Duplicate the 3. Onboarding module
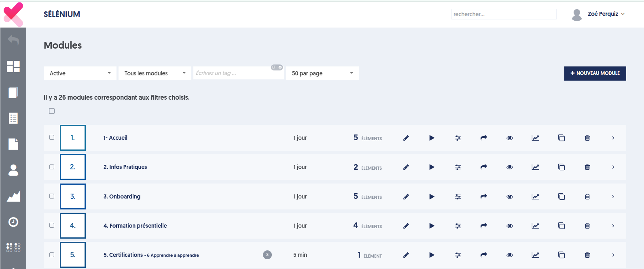This screenshot has height=269, width=644. (x=561, y=196)
